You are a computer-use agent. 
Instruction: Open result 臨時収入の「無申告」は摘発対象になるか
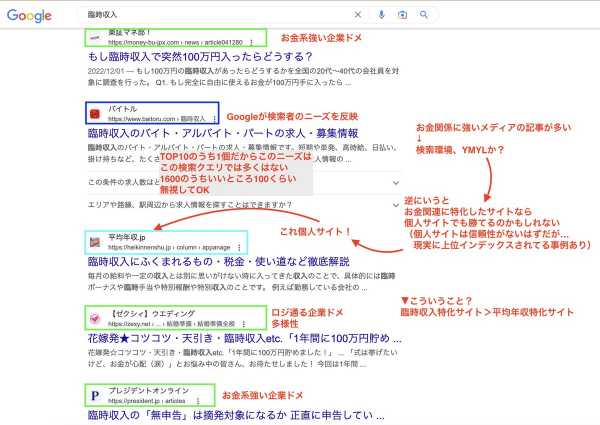pyautogui.click(x=236, y=415)
